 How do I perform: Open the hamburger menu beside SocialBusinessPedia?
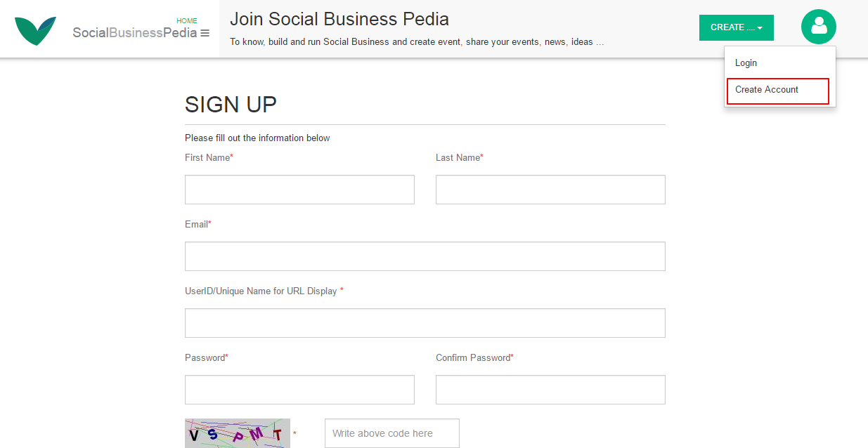(205, 33)
